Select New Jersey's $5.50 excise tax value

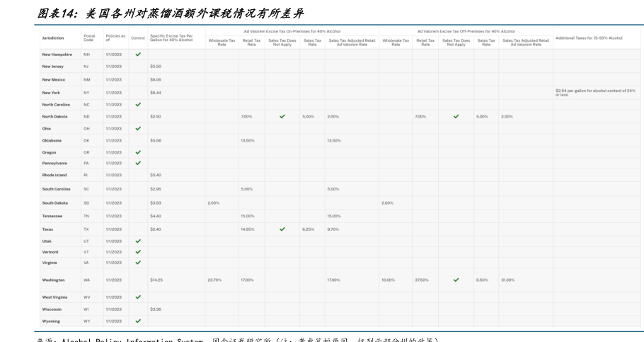tap(155, 66)
